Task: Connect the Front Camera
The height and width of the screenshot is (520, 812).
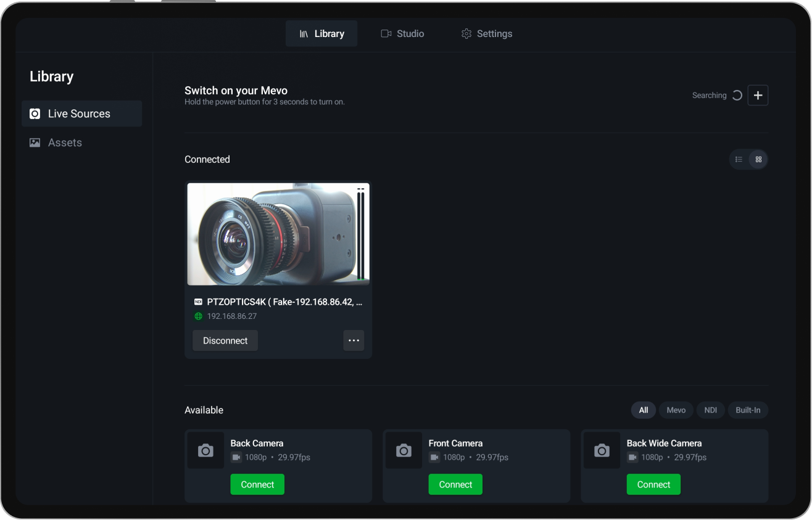Action: point(455,484)
